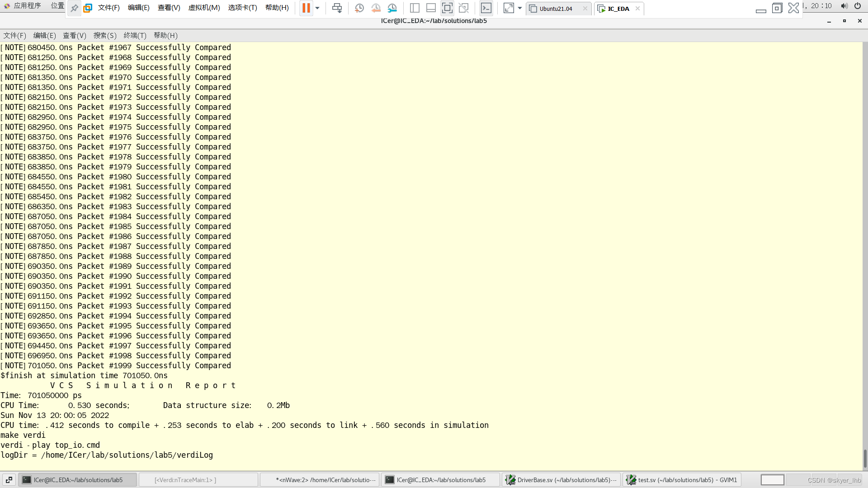Open the 虚拟机(M) menu
The width and height of the screenshot is (868, 488).
click(204, 8)
